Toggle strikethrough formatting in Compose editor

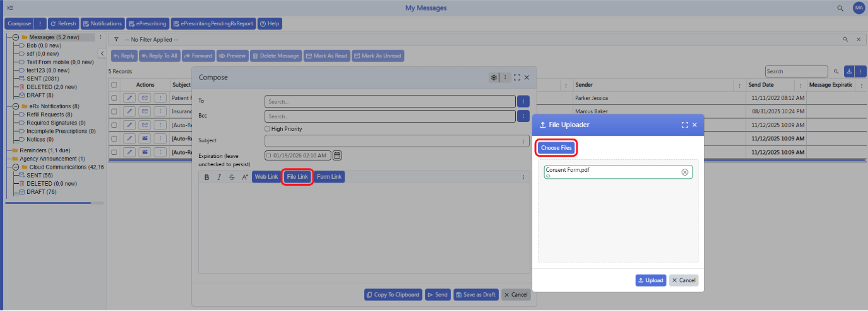pos(232,178)
